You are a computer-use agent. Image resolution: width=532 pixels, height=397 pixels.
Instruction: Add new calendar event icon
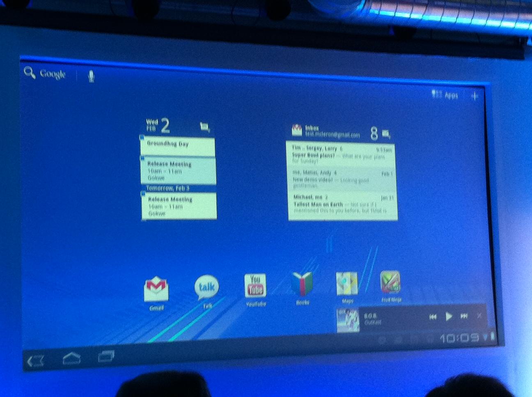(x=205, y=127)
